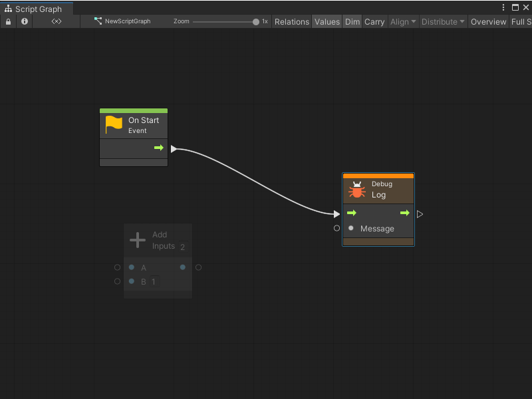Screen dimensions: 532x399
Task: Toggle Carry mode in toolbar
Action: [374, 21]
